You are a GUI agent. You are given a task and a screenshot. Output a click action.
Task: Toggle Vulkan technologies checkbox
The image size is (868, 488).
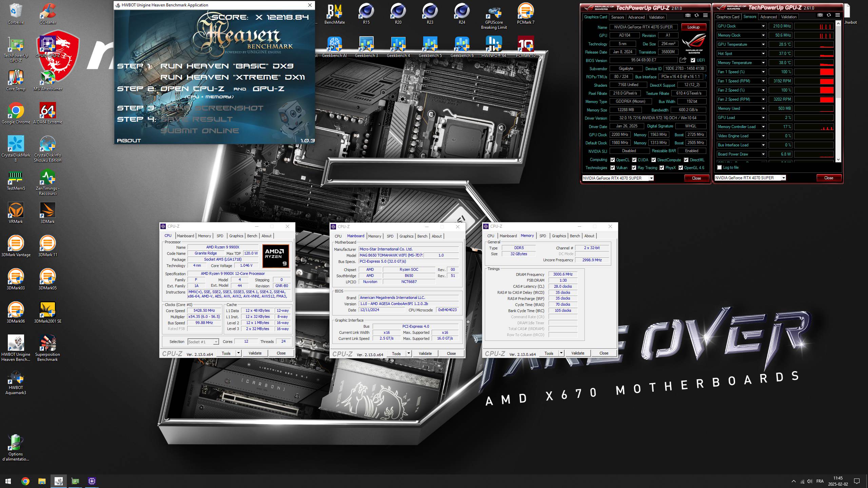[x=613, y=168]
